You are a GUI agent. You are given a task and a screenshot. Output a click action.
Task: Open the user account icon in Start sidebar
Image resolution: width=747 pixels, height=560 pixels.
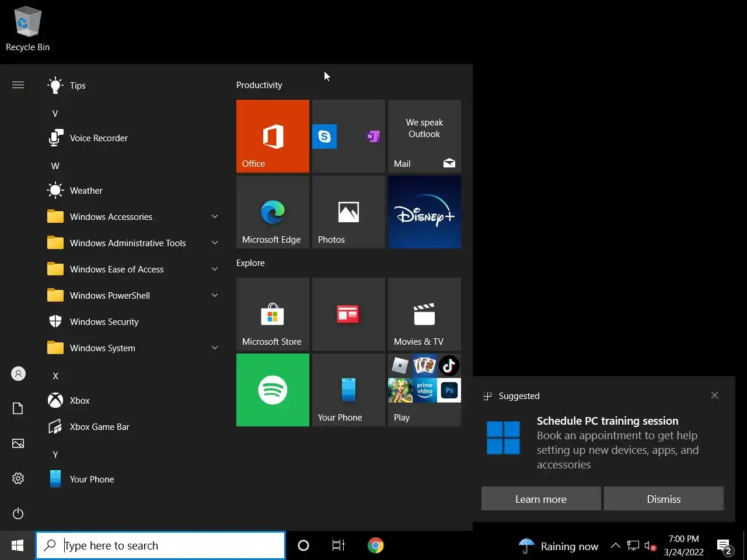(x=18, y=374)
